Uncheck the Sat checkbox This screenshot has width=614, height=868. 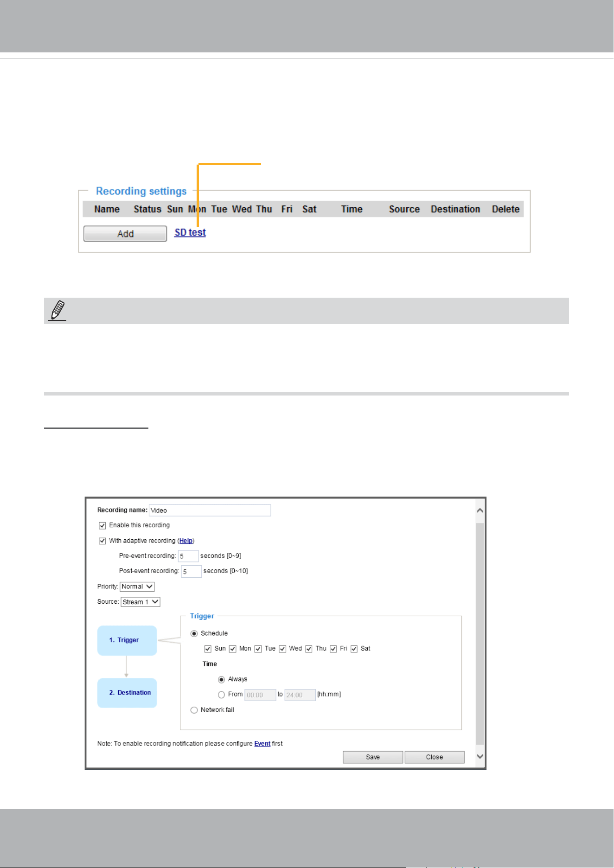(x=354, y=649)
